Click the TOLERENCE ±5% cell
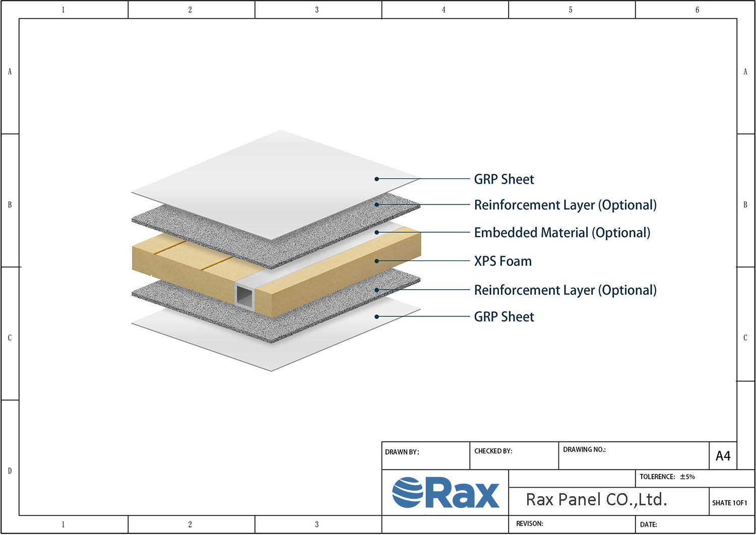 [667, 477]
